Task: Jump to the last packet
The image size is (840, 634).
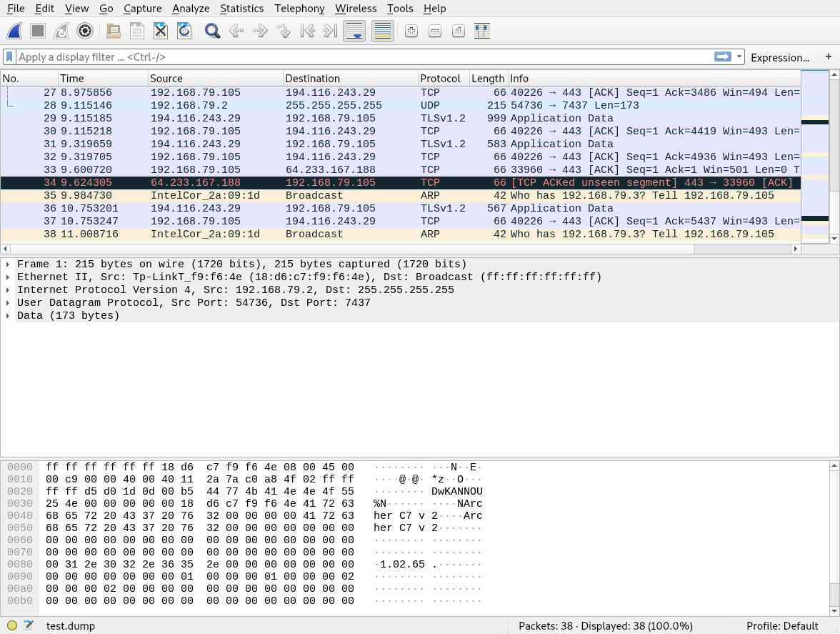Action: coord(331,31)
